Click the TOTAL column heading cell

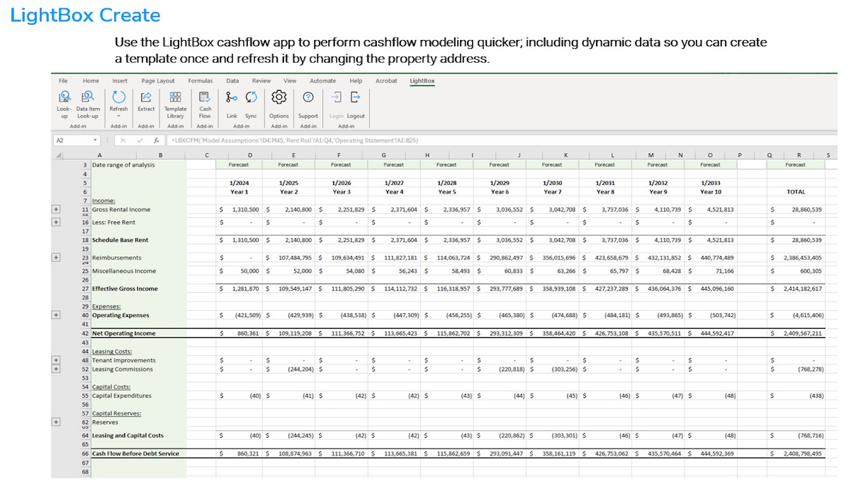click(796, 192)
